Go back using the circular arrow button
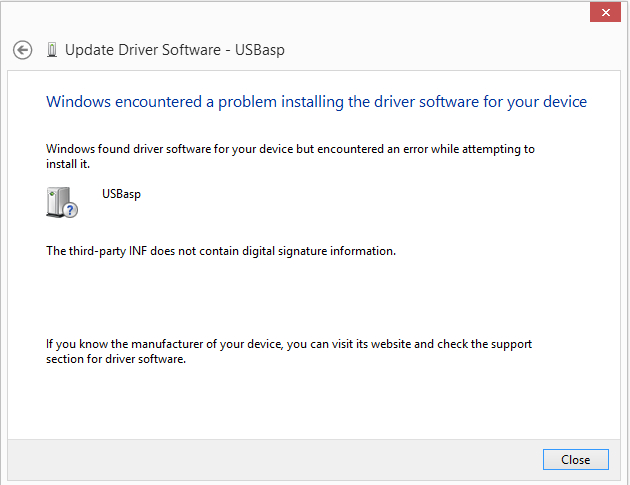 pyautogui.click(x=22, y=50)
